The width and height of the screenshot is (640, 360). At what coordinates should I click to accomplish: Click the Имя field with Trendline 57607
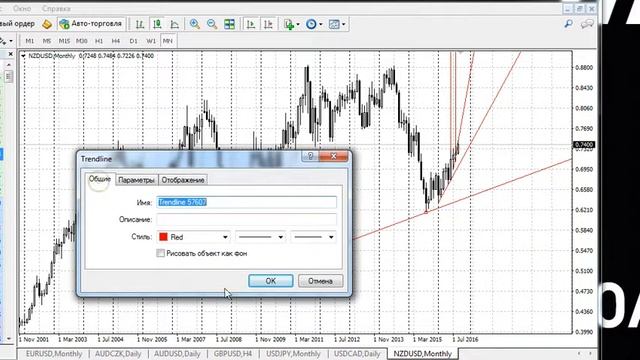[x=247, y=202]
